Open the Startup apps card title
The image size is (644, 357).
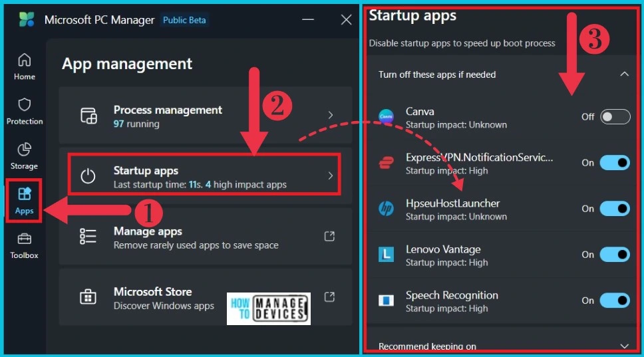click(x=146, y=170)
